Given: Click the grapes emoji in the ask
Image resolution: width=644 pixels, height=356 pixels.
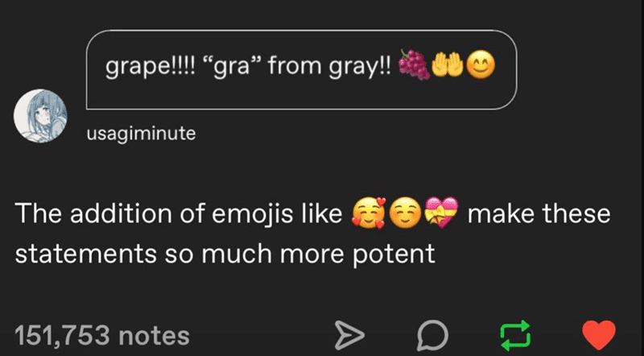Looking at the screenshot, I should (x=415, y=65).
